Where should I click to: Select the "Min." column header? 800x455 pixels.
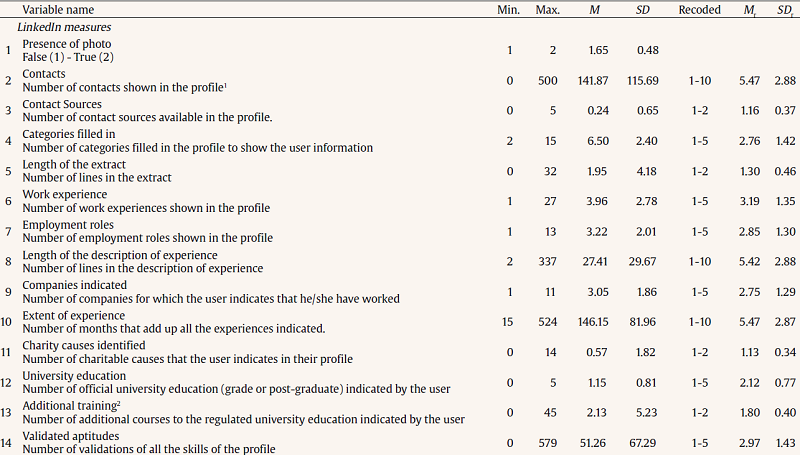(509, 9)
